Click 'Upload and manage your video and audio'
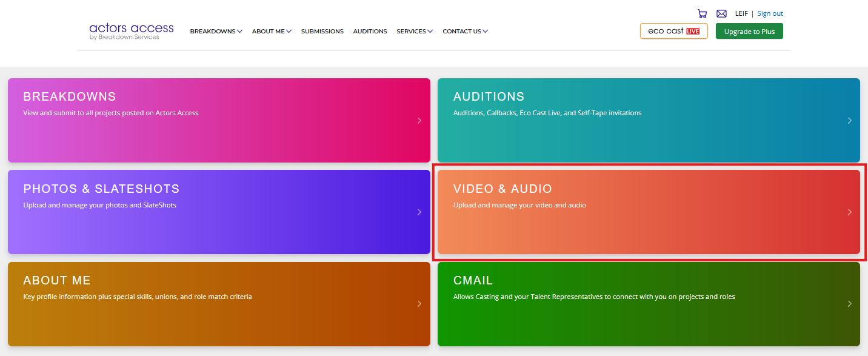868x356 pixels. (519, 205)
